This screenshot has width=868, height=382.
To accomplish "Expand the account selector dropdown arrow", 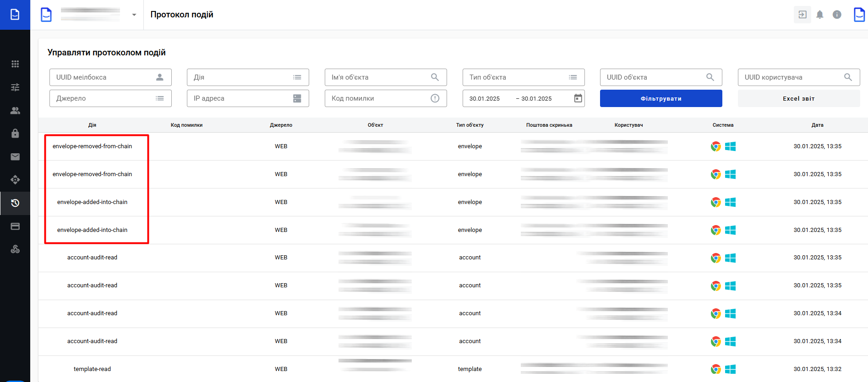I will point(134,15).
